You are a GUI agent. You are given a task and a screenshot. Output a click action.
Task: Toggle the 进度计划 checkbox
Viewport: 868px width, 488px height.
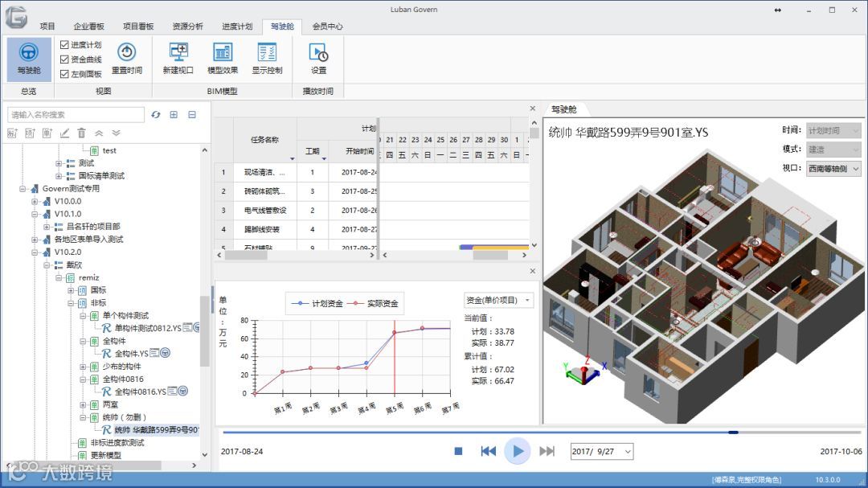(x=64, y=45)
